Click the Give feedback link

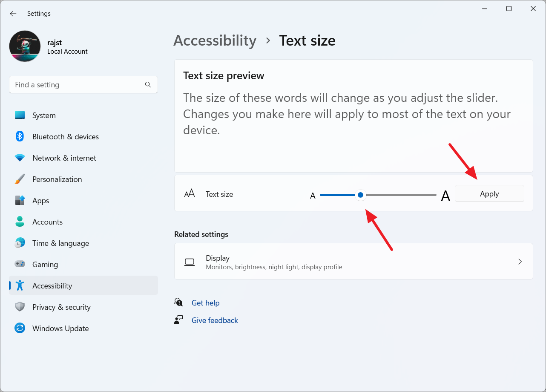pyautogui.click(x=215, y=320)
